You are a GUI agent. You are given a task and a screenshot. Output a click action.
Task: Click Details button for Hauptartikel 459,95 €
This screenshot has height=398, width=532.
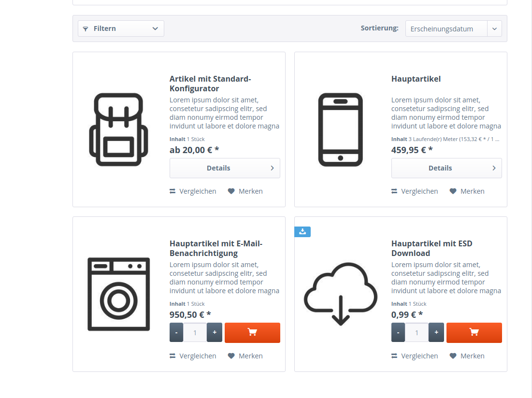446,168
